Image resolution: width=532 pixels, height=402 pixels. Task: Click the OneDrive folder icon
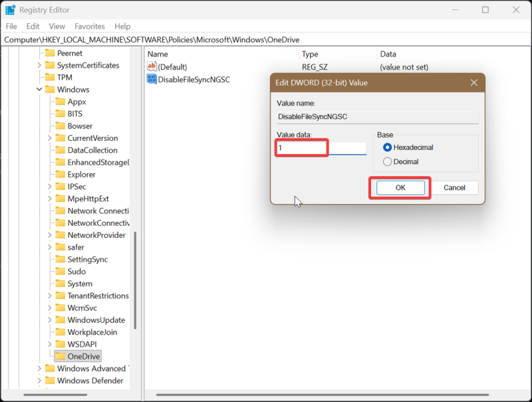(x=60, y=356)
